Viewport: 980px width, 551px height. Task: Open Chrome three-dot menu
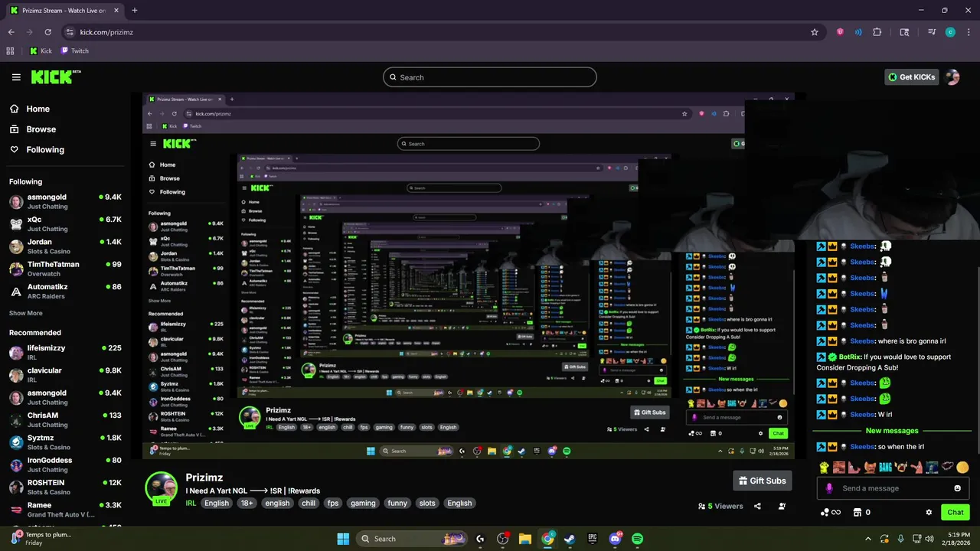tap(968, 32)
